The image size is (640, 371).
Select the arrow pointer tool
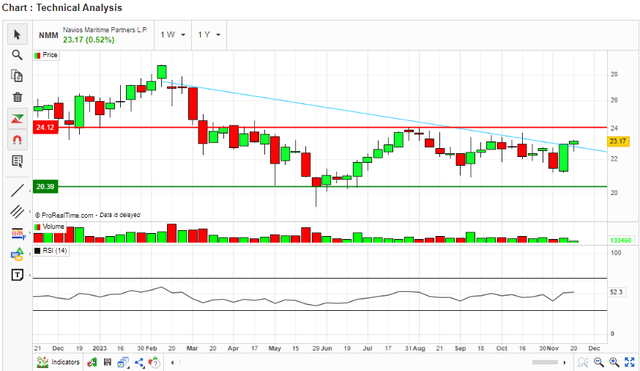[x=17, y=34]
